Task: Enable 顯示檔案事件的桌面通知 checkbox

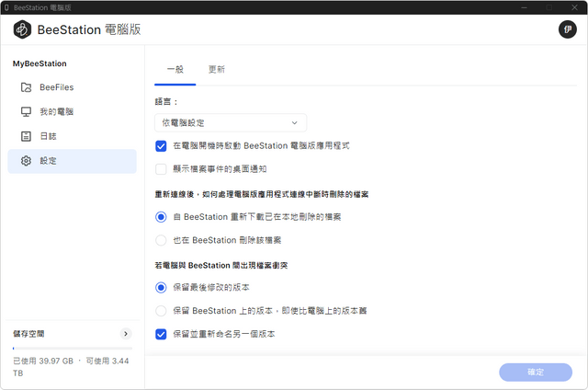Action: point(161,169)
